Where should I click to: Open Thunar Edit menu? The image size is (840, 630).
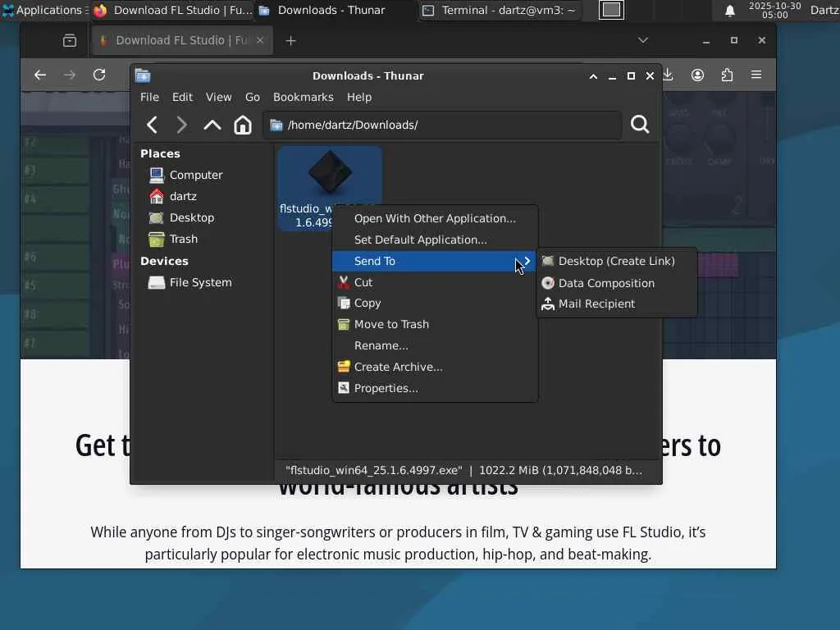pos(182,97)
